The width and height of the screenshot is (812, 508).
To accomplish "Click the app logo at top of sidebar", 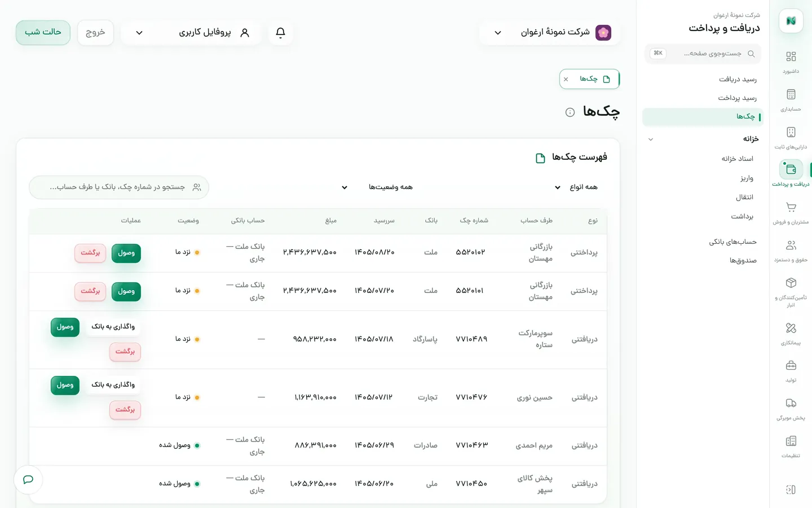I will pos(791,21).
